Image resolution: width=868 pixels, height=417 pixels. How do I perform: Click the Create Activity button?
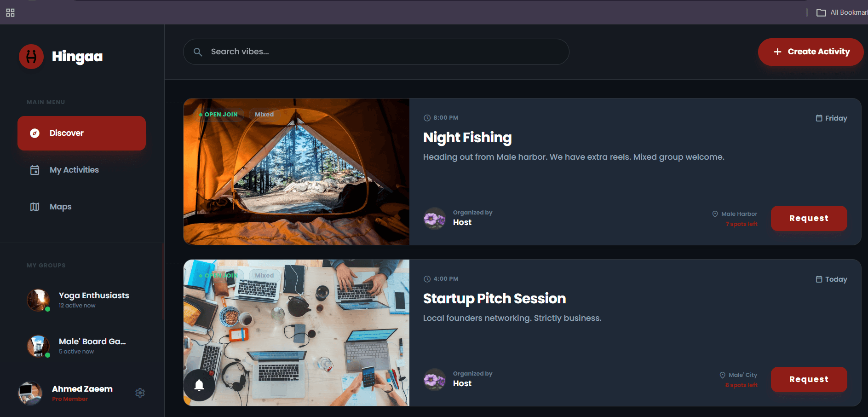pos(811,52)
